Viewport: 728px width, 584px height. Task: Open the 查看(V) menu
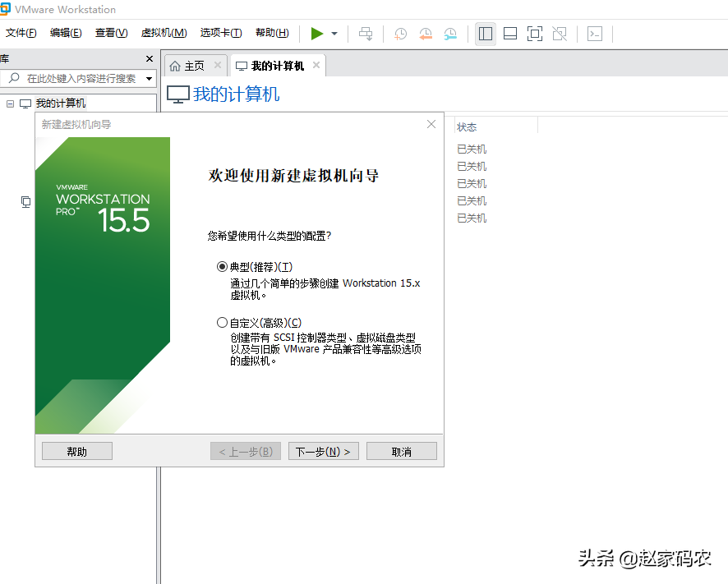click(112, 33)
